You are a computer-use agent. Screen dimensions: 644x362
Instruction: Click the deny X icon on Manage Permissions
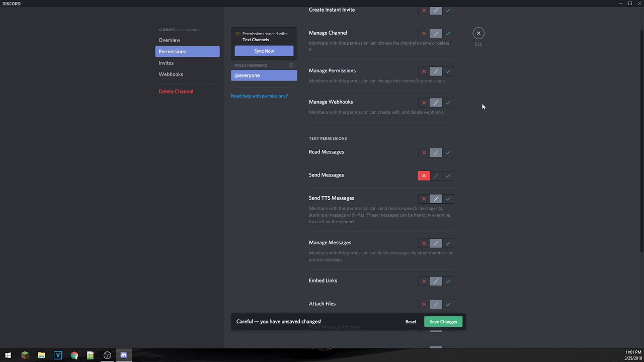(424, 71)
